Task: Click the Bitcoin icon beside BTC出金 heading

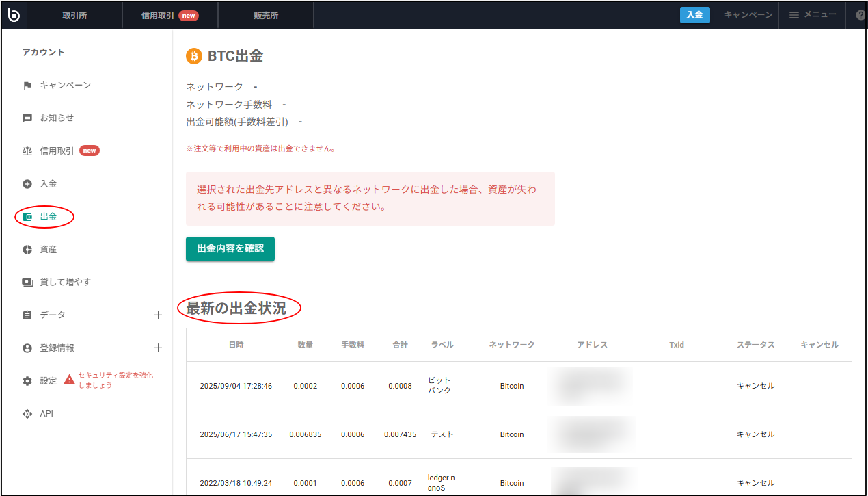Action: point(193,56)
